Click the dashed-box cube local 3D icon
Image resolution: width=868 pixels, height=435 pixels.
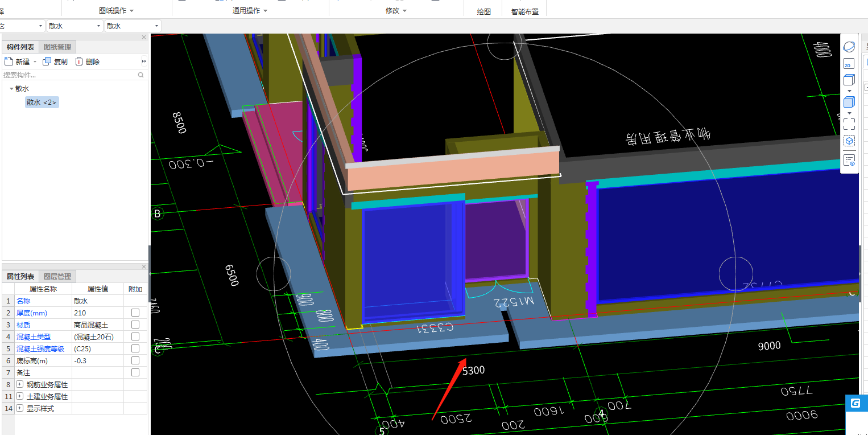pyautogui.click(x=849, y=141)
